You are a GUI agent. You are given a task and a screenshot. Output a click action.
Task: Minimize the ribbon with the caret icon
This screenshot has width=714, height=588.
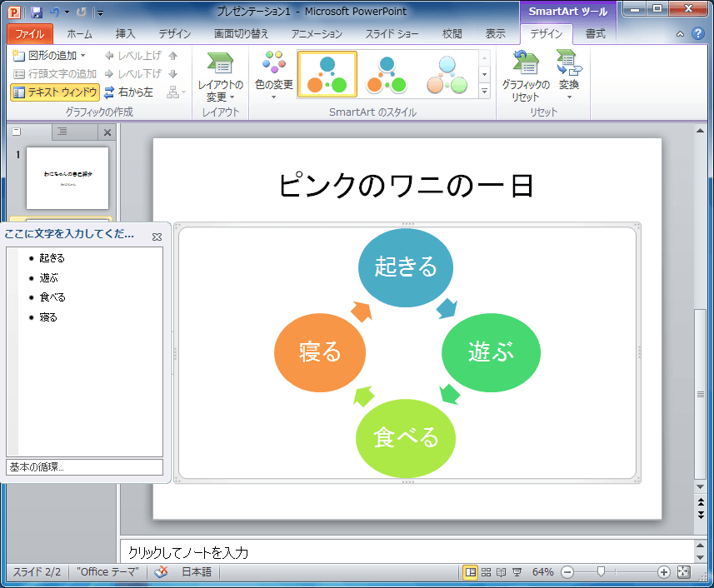pyautogui.click(x=680, y=33)
